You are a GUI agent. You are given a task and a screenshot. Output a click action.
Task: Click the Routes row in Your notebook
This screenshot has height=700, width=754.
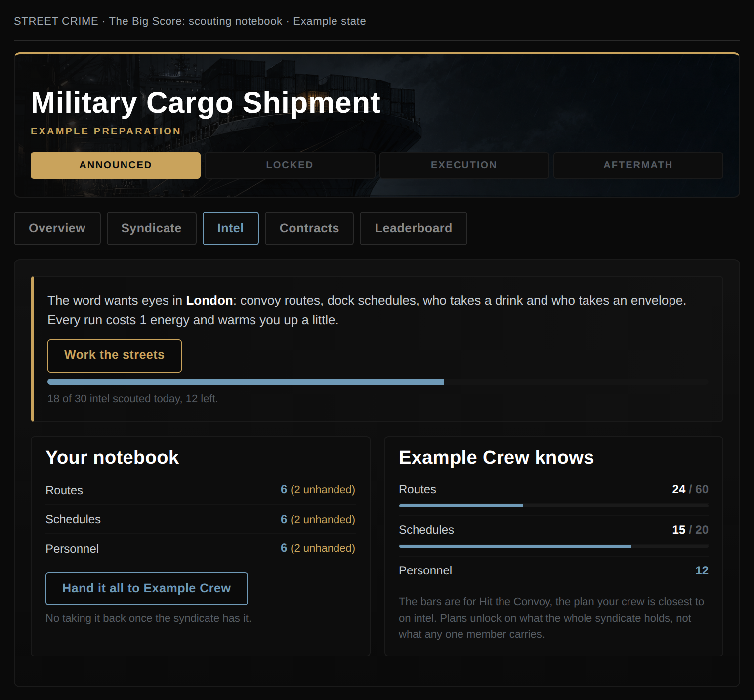click(200, 490)
